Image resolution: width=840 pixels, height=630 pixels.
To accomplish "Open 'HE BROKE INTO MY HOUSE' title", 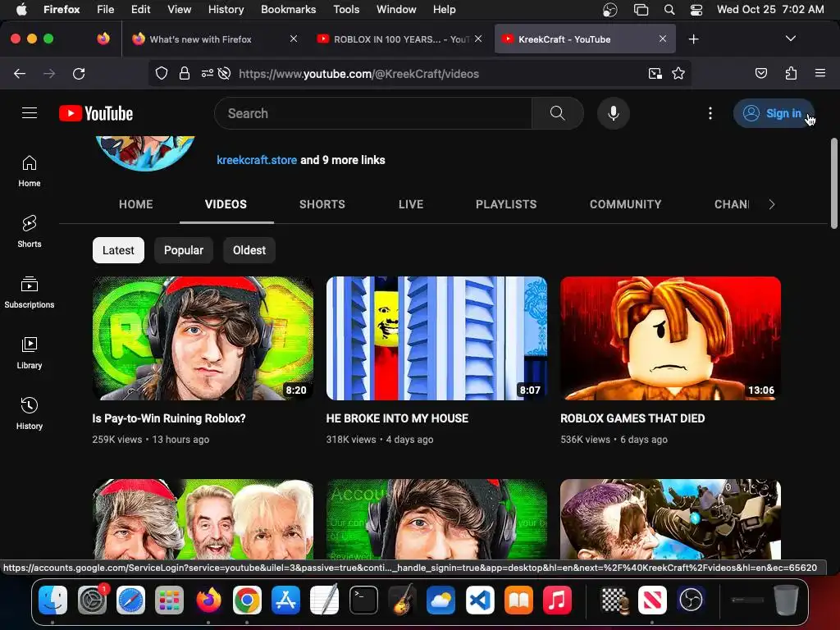I will pyautogui.click(x=397, y=418).
